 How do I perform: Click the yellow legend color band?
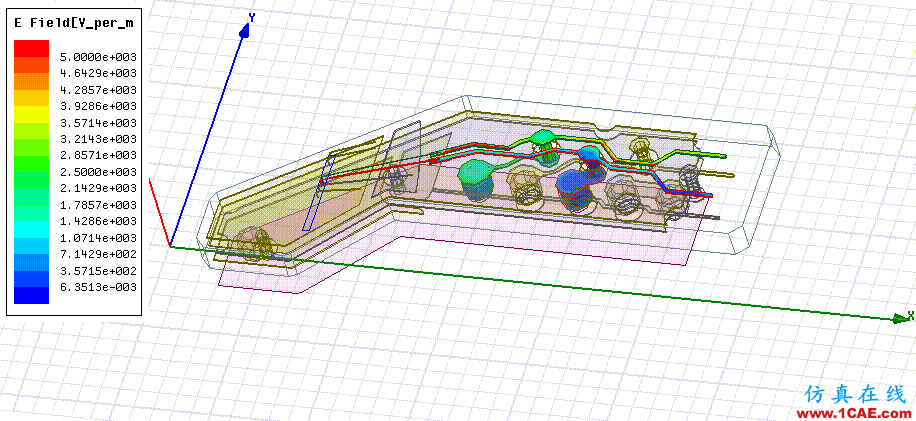tap(31, 114)
